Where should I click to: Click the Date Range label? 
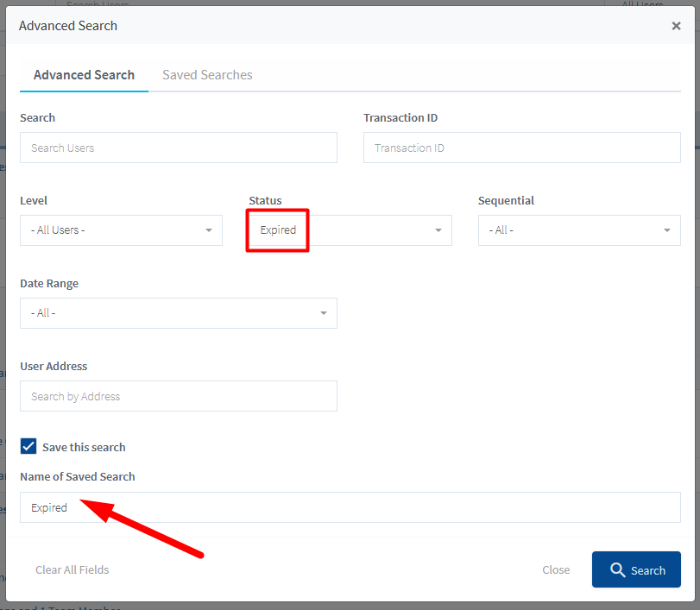pyautogui.click(x=49, y=284)
